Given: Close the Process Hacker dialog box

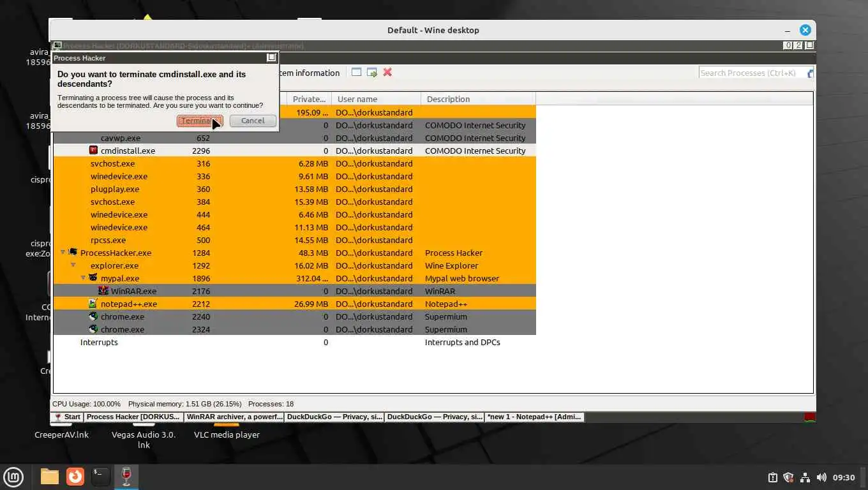Looking at the screenshot, I should coord(271,57).
